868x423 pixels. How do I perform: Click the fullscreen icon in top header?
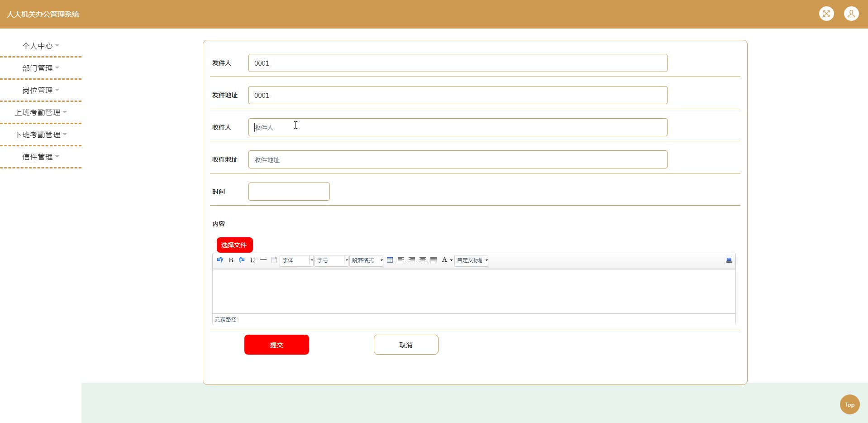coord(826,14)
